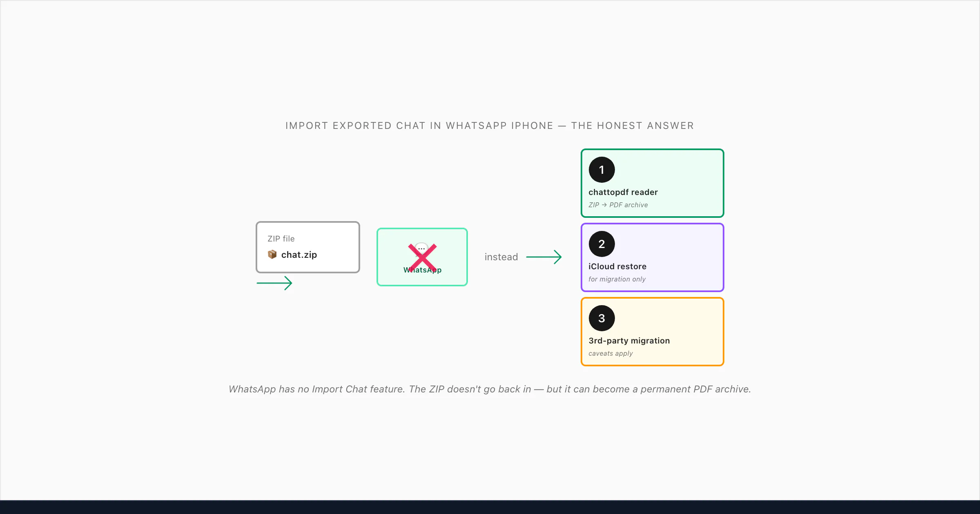
Task: Click the green arrow after 'instead'
Action: (544, 257)
